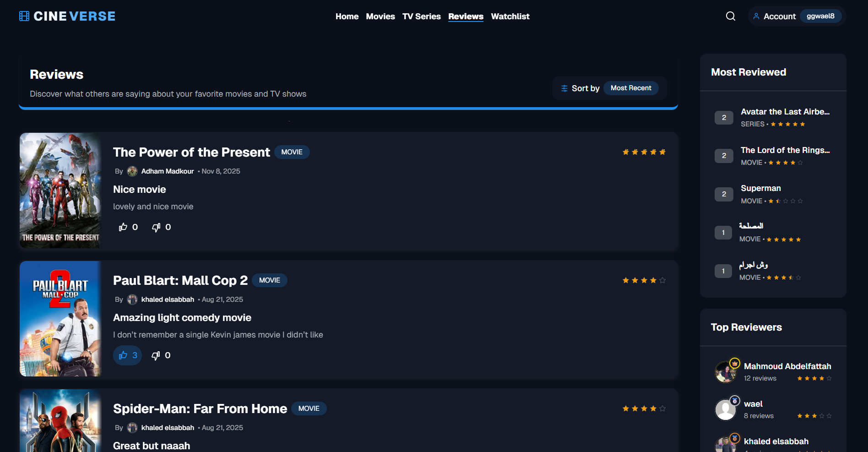This screenshot has height=452, width=868.
Task: Click the MOVIE badge next to Spider-Man: Far From Home
Action: click(x=309, y=408)
